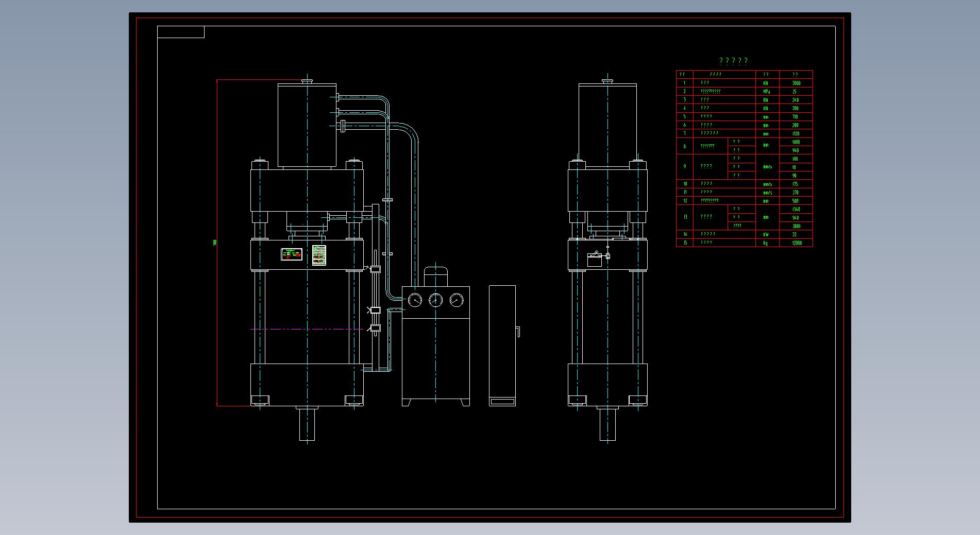This screenshot has width=980, height=535.
Task: Select the KW unit cell
Action: tap(767, 234)
